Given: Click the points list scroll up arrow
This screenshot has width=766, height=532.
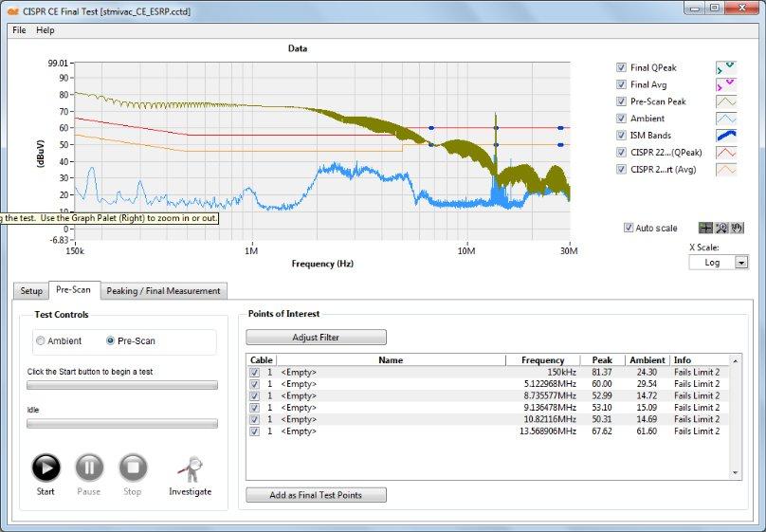Looking at the screenshot, I should 736,360.
